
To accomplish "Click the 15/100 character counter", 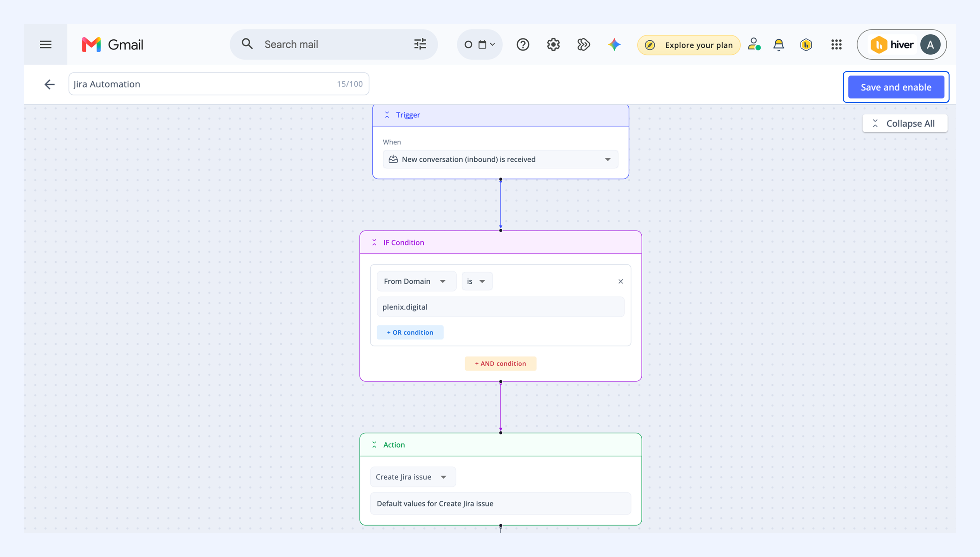I will click(x=349, y=84).
